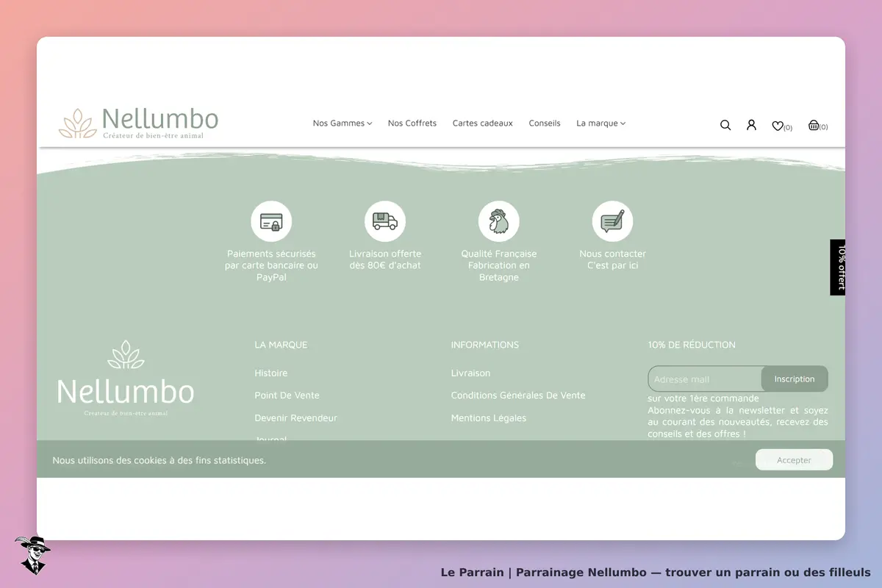This screenshot has width=882, height=588.
Task: Open the Cartes cadeaux menu item
Action: pos(483,123)
